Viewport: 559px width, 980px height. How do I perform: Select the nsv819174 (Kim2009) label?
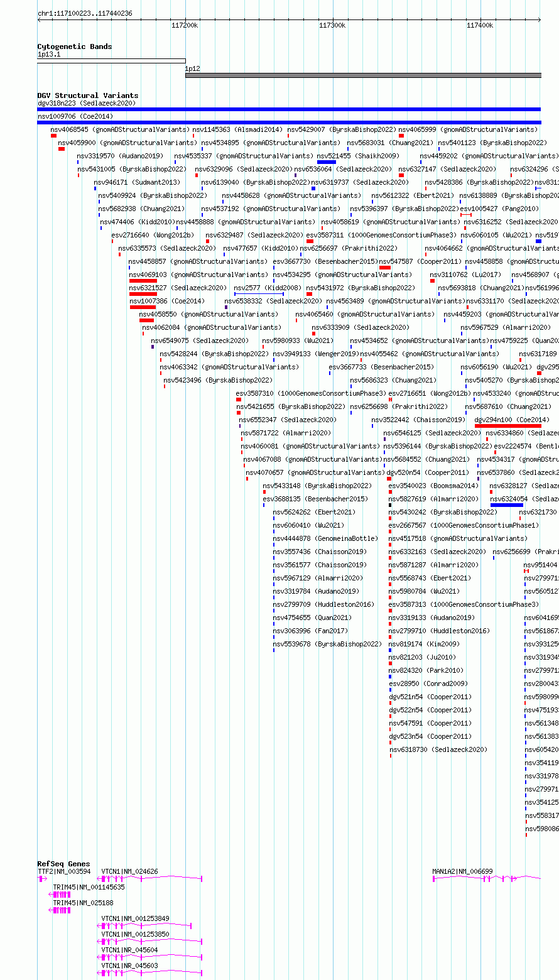point(424,644)
